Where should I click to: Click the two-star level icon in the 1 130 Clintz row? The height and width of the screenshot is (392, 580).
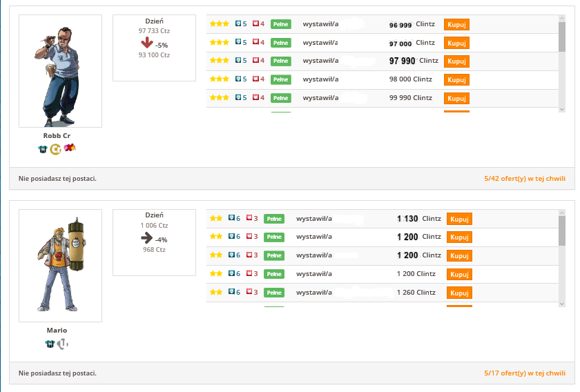click(216, 218)
